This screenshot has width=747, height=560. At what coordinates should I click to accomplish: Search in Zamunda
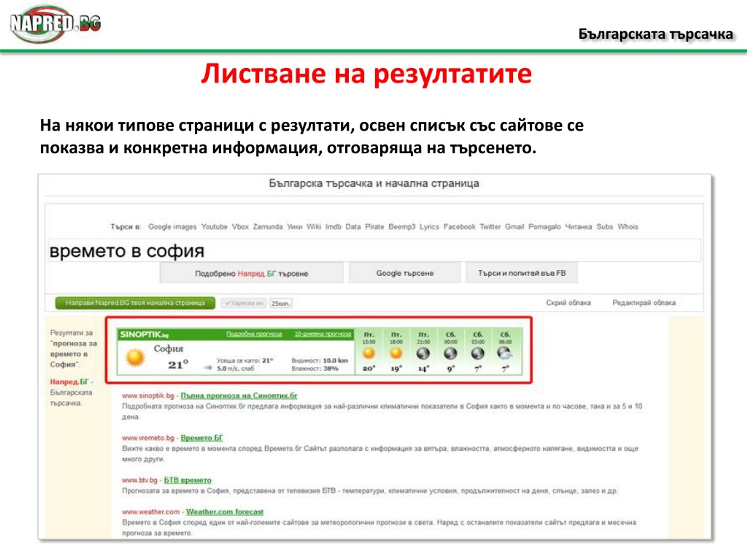(x=268, y=227)
